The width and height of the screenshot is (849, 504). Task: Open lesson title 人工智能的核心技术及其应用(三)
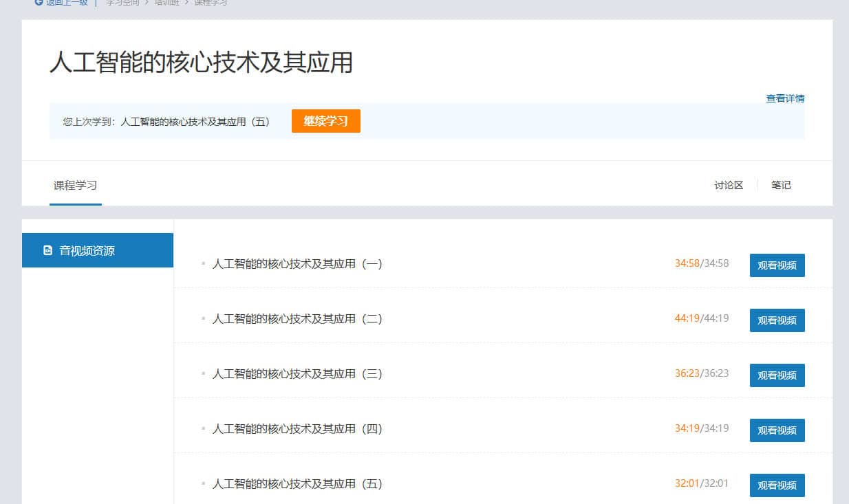point(297,373)
